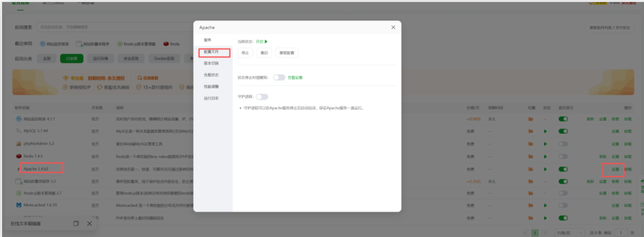Screen dimensions: 644x237
Task: Click the status play icon for MySQL
Action: (546, 131)
